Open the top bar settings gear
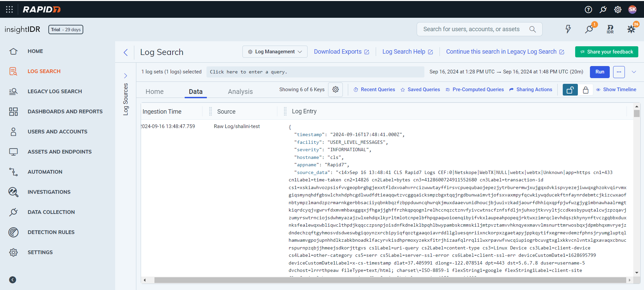Viewport: 644px width, 290px height. (x=618, y=9)
